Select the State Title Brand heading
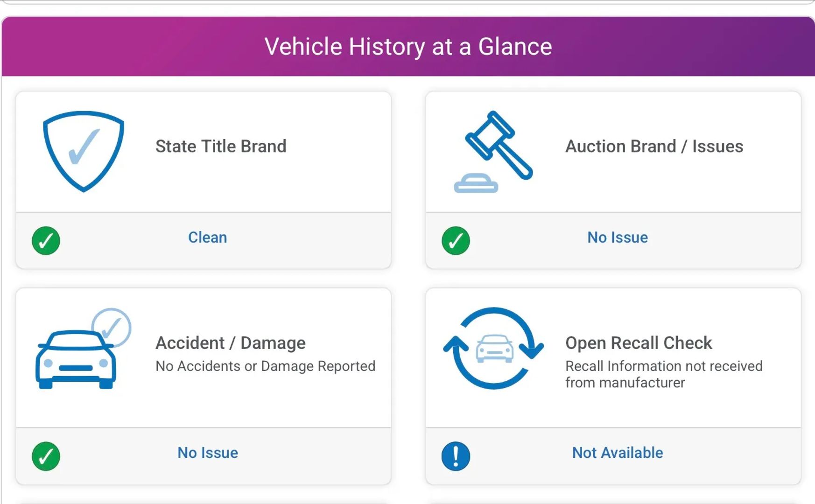The height and width of the screenshot is (504, 815). [x=220, y=146]
